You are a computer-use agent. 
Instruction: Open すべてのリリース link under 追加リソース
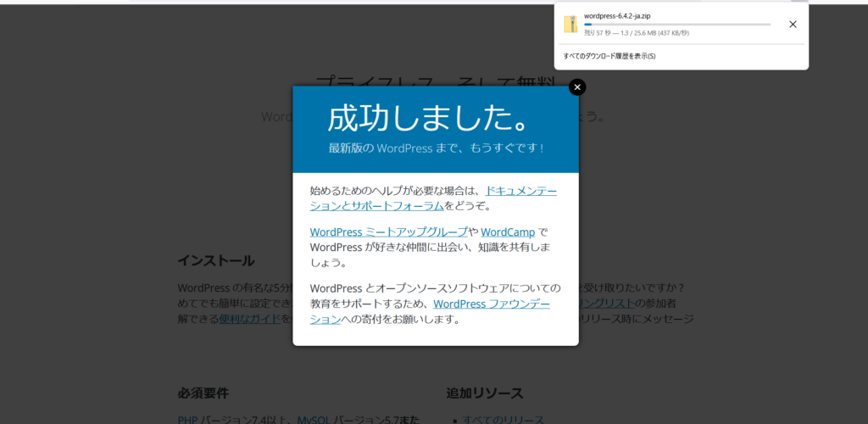pyautogui.click(x=503, y=420)
